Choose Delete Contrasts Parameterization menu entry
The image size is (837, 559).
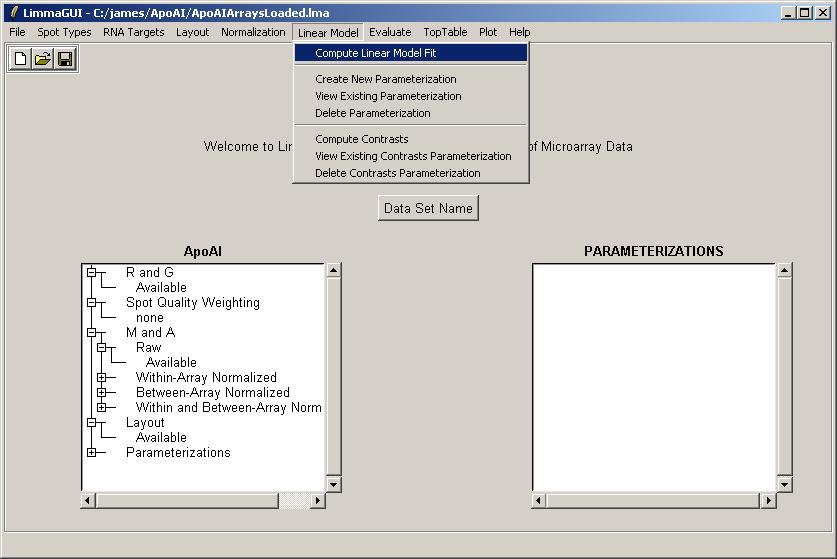pos(397,173)
